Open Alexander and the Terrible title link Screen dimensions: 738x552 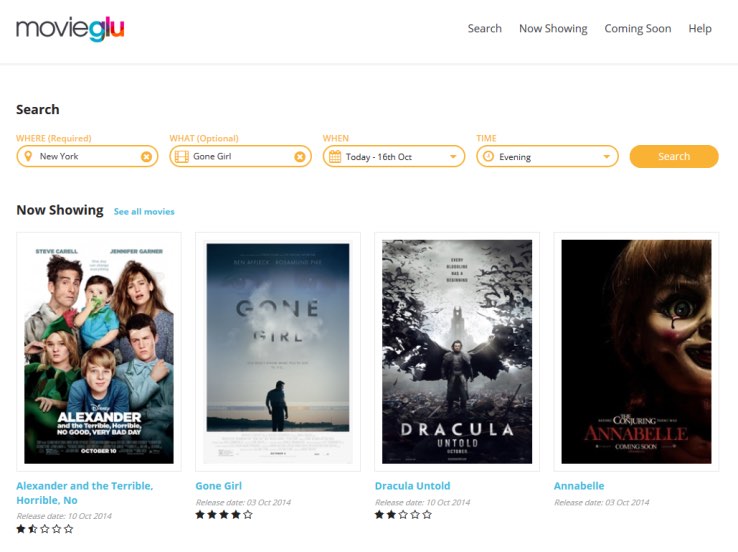point(85,493)
